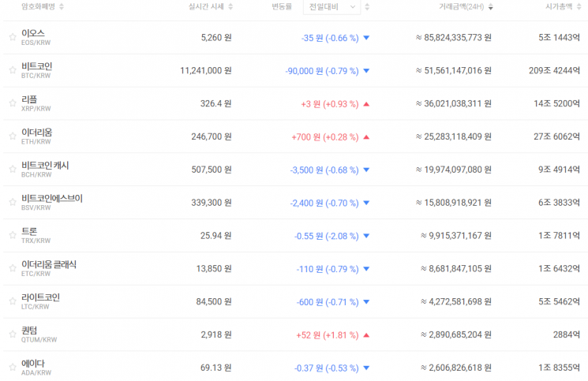Viewport: 588px width, 381px height.
Task: Select price 507,500 원
Action: pos(212,170)
